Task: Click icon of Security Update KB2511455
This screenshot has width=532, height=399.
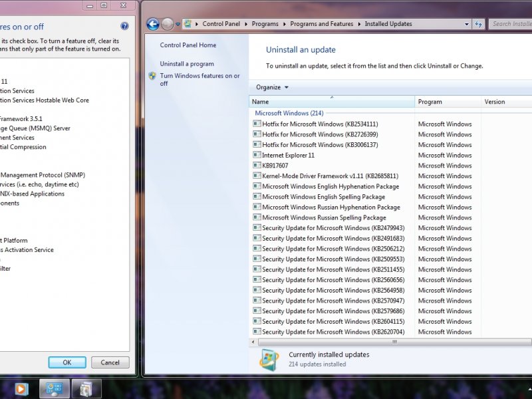Action: (x=257, y=269)
